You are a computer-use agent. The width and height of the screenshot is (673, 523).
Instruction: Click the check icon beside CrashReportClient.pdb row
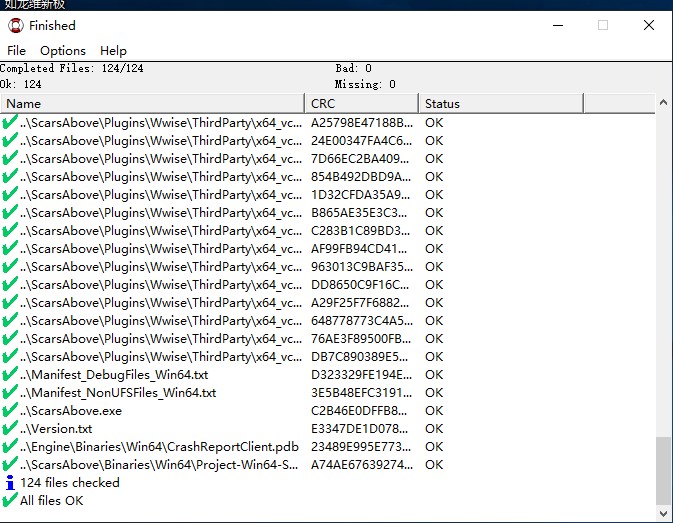[x=9, y=447]
